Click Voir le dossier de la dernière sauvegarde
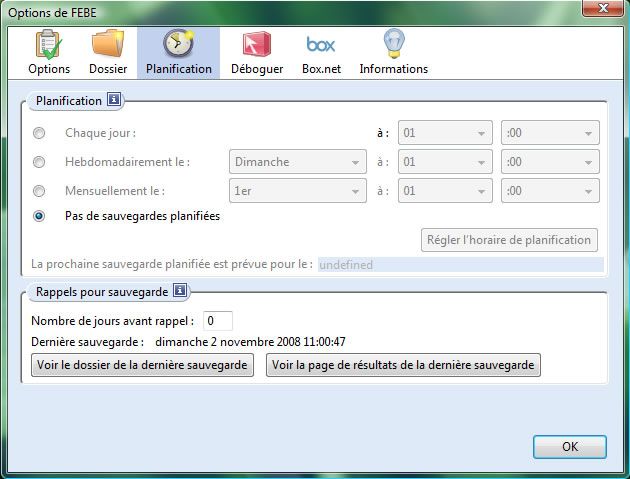 [x=142, y=365]
